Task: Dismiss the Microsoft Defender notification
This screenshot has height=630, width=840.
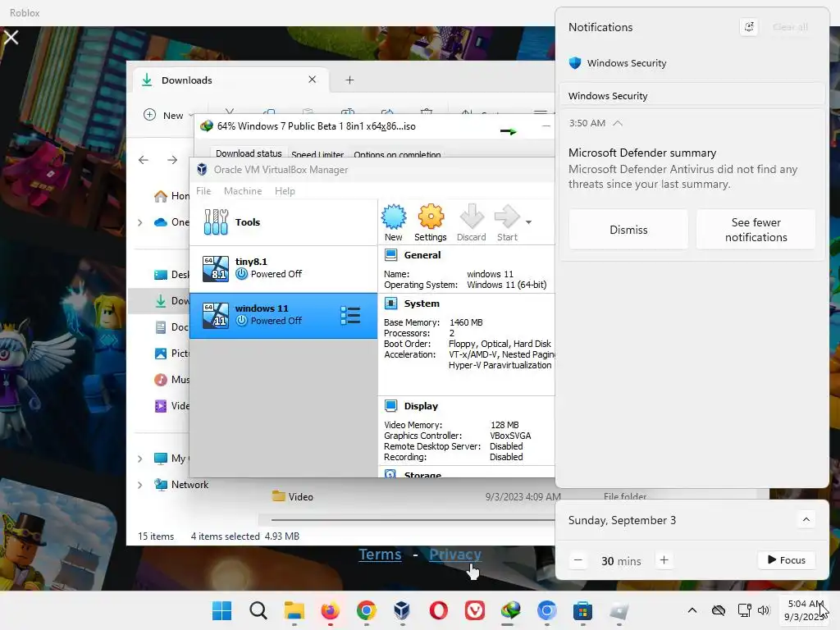Action: point(628,230)
